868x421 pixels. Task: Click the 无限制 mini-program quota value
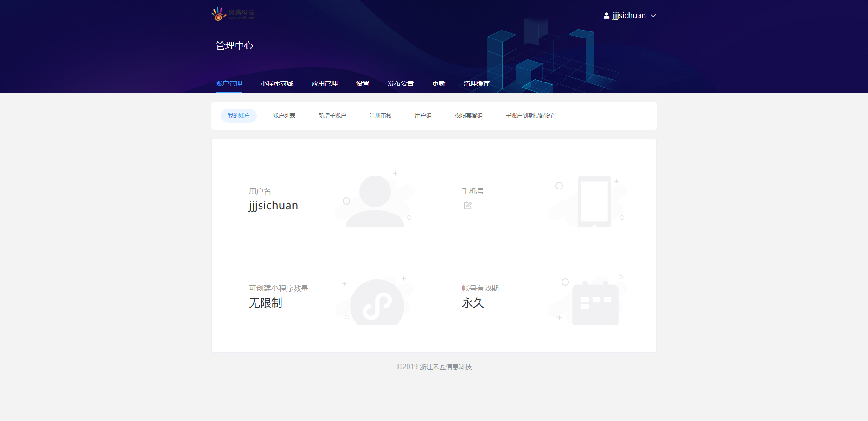pyautogui.click(x=266, y=303)
